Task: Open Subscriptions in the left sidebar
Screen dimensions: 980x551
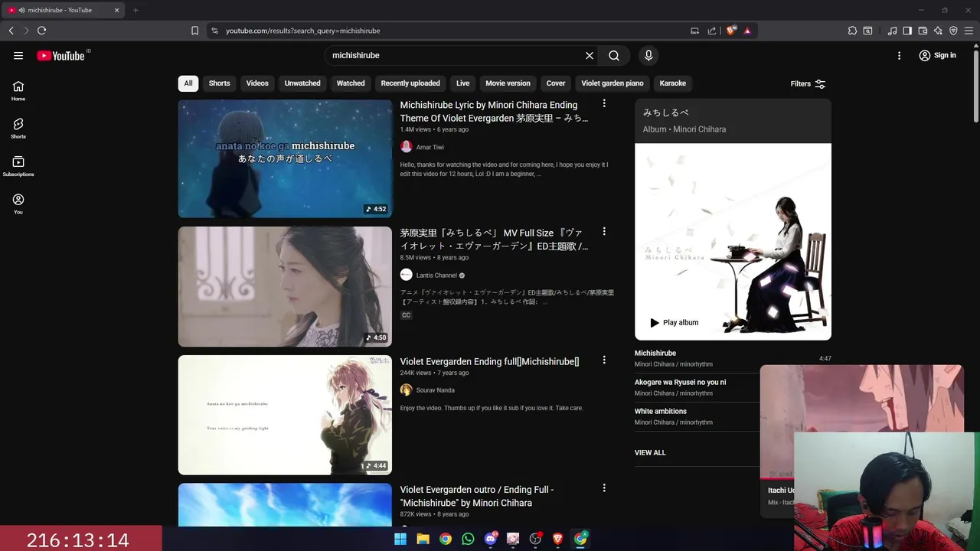Action: point(18,166)
